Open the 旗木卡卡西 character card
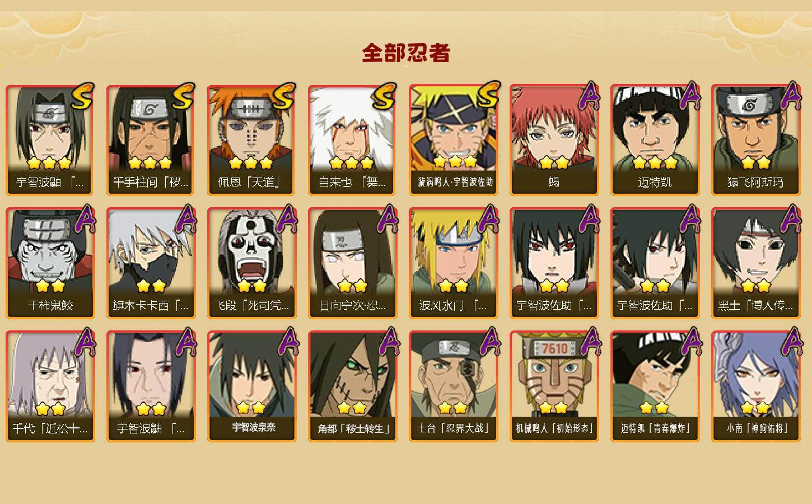 [x=151, y=263]
